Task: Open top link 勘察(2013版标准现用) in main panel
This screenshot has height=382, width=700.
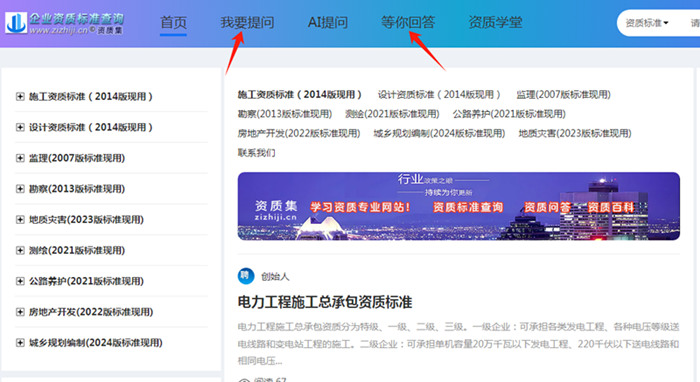Action: [x=285, y=114]
